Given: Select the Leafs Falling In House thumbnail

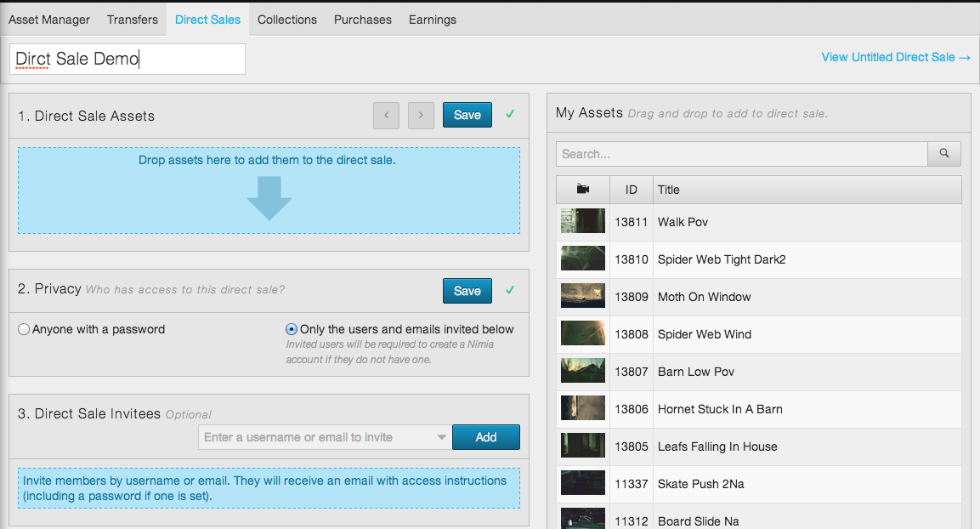Looking at the screenshot, I should coord(582,445).
